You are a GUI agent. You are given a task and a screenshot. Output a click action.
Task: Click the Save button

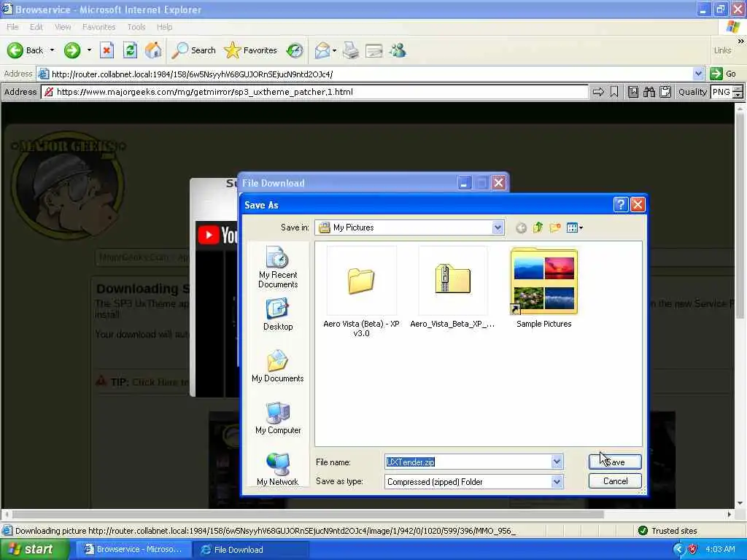tap(615, 462)
